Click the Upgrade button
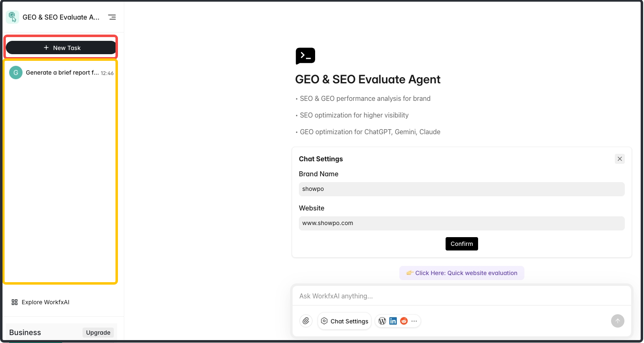This screenshot has width=644, height=343. (98, 333)
